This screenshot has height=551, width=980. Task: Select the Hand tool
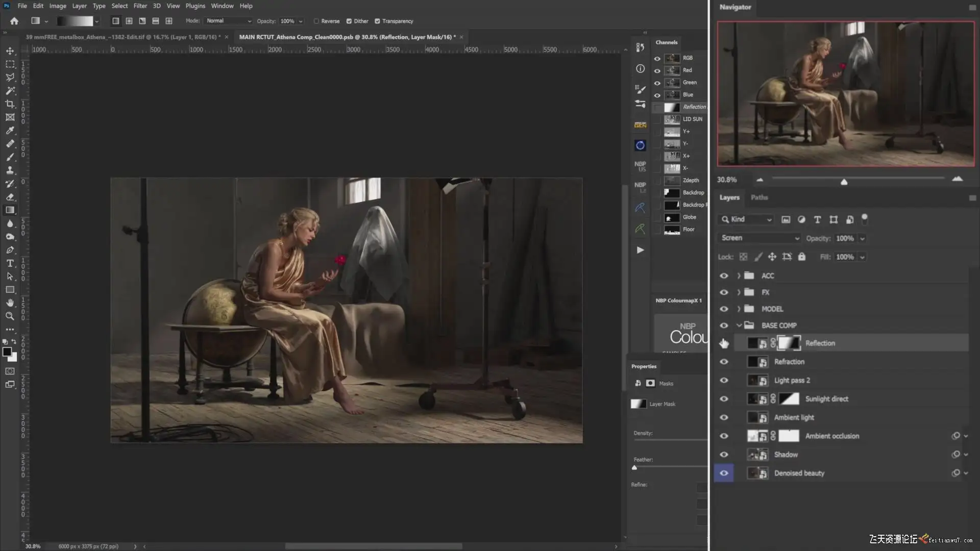click(10, 303)
